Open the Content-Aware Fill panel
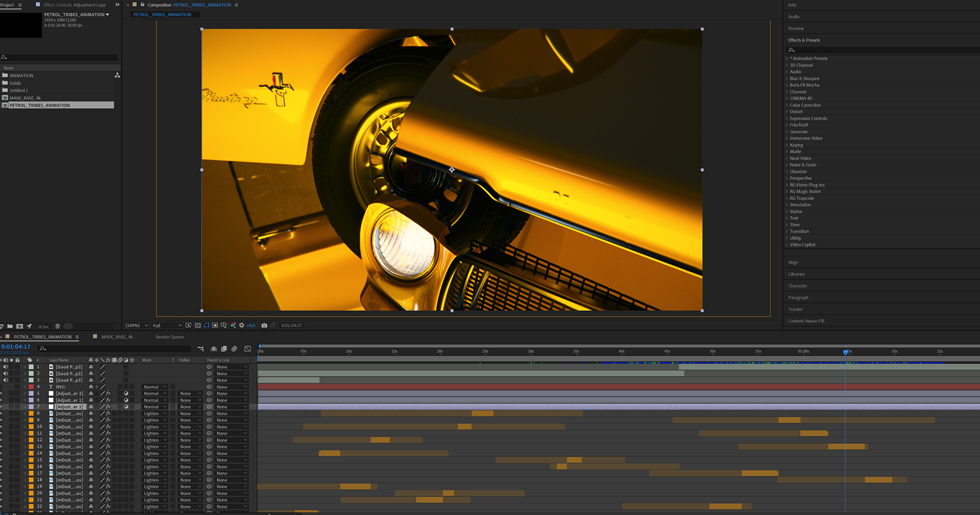980x515 pixels. point(806,321)
